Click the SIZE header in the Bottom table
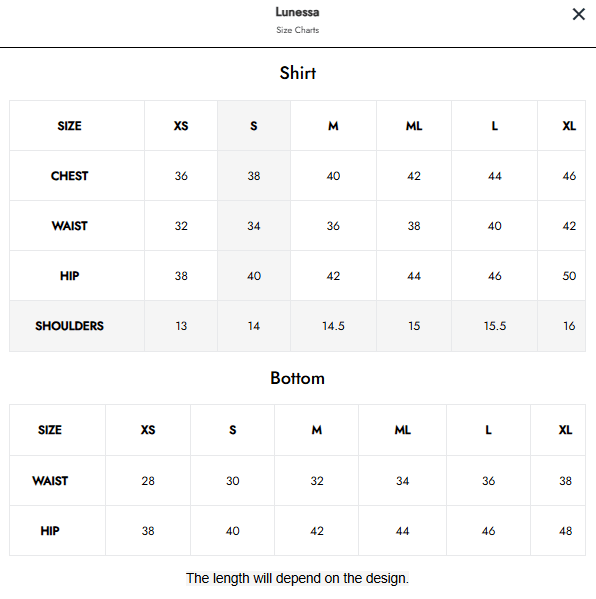The image size is (596, 599). [50, 430]
